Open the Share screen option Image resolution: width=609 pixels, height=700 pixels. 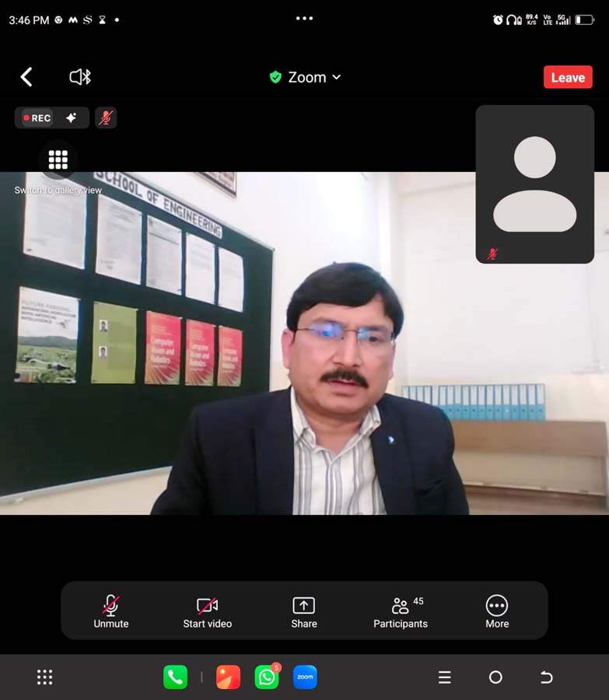(303, 611)
